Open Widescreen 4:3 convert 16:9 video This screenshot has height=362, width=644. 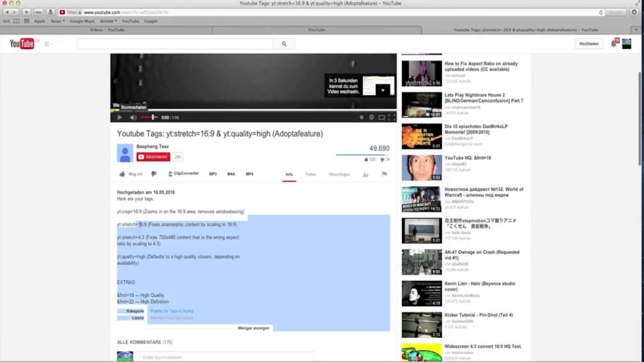pyautogui.click(x=483, y=346)
